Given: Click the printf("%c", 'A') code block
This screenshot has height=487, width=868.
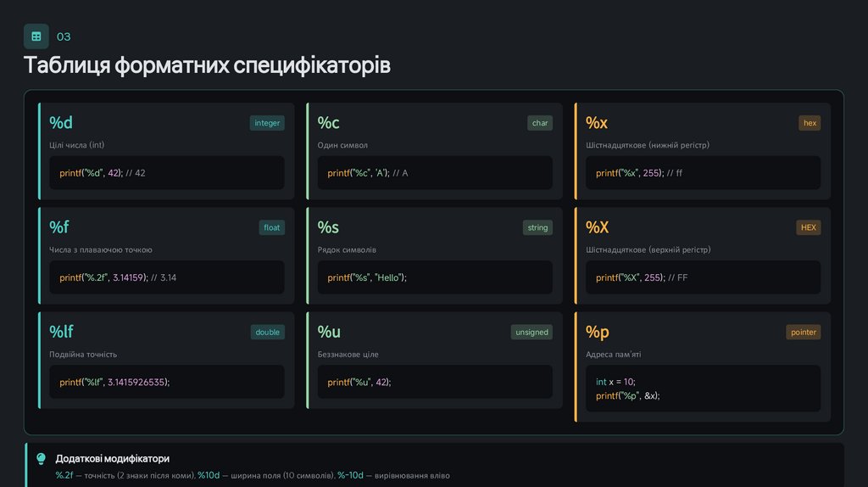Looking at the screenshot, I should (x=434, y=173).
